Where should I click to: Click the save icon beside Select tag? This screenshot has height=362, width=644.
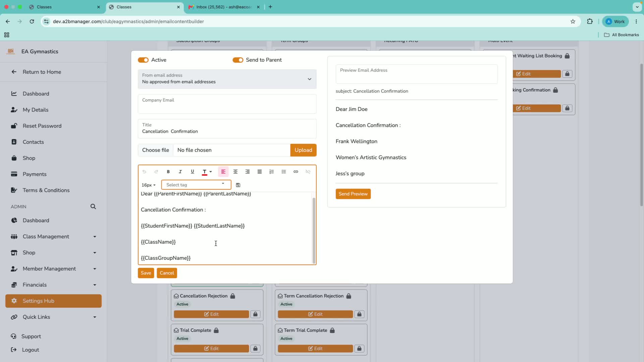click(x=238, y=185)
